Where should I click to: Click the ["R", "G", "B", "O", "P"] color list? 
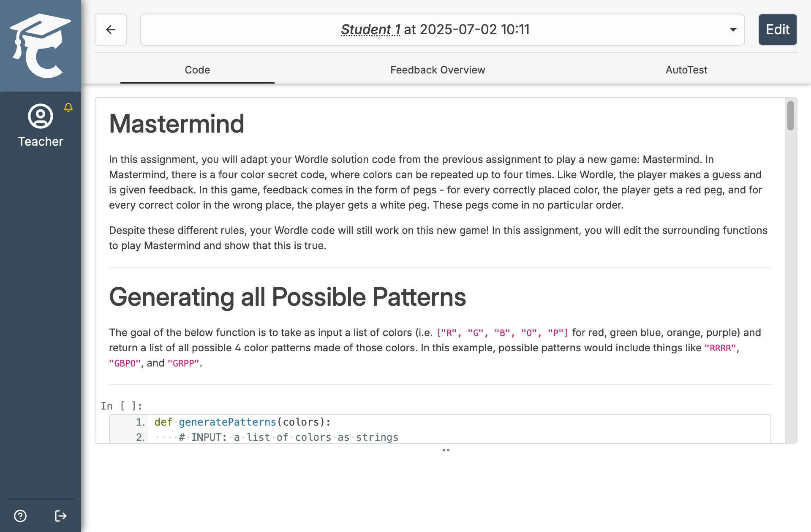[502, 333]
